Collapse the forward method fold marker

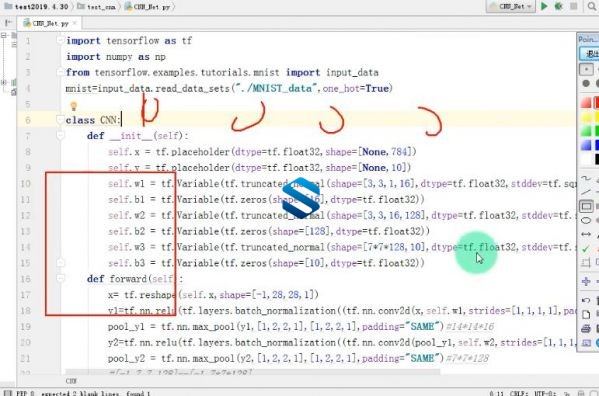pos(60,278)
